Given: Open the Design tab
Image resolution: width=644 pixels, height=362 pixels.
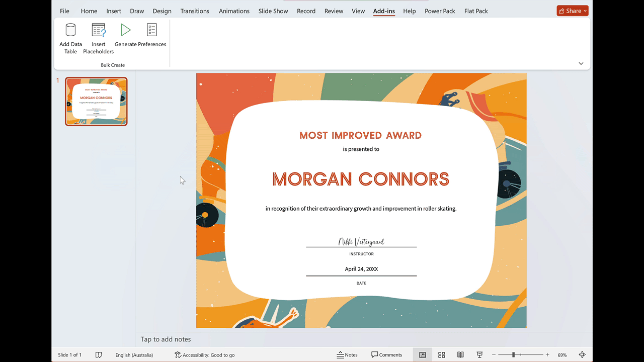Looking at the screenshot, I should tap(162, 11).
